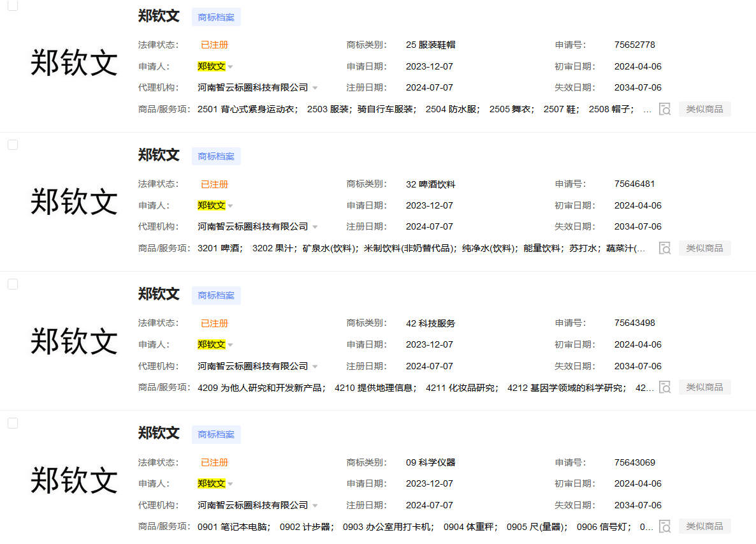The image size is (756, 544).
Task: Click title 郑钦文 of 32 啤酒饮料 record
Action: tap(159, 155)
